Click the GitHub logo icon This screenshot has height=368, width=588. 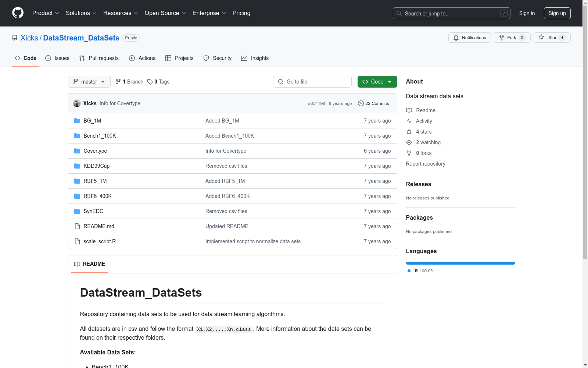(x=18, y=13)
